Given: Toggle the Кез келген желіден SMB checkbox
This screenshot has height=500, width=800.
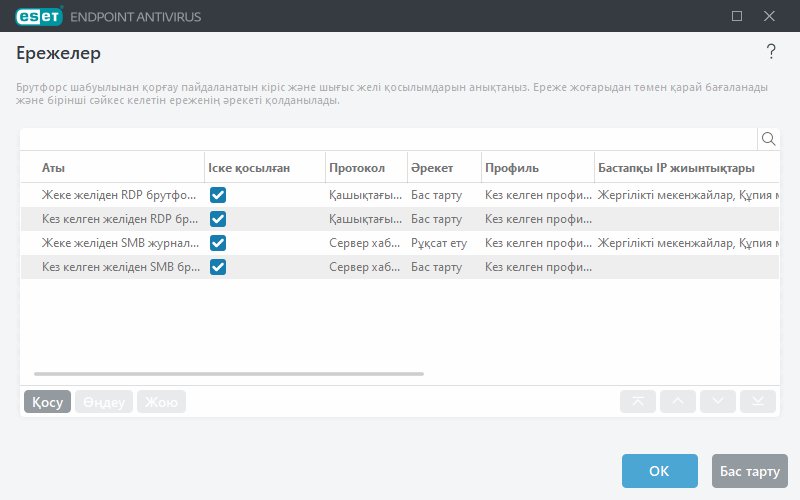Looking at the screenshot, I should click(x=218, y=267).
